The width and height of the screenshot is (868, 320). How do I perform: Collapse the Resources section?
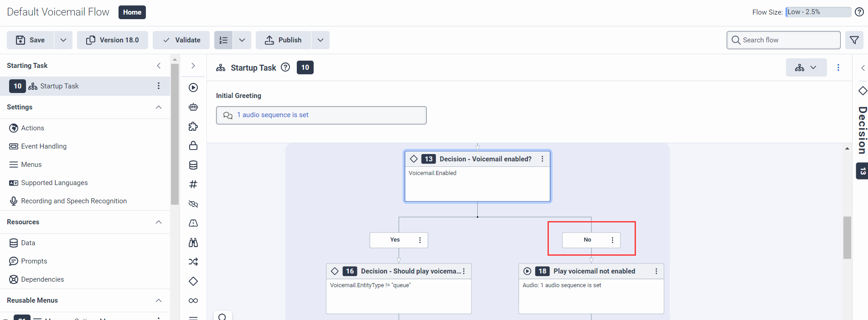pyautogui.click(x=159, y=222)
